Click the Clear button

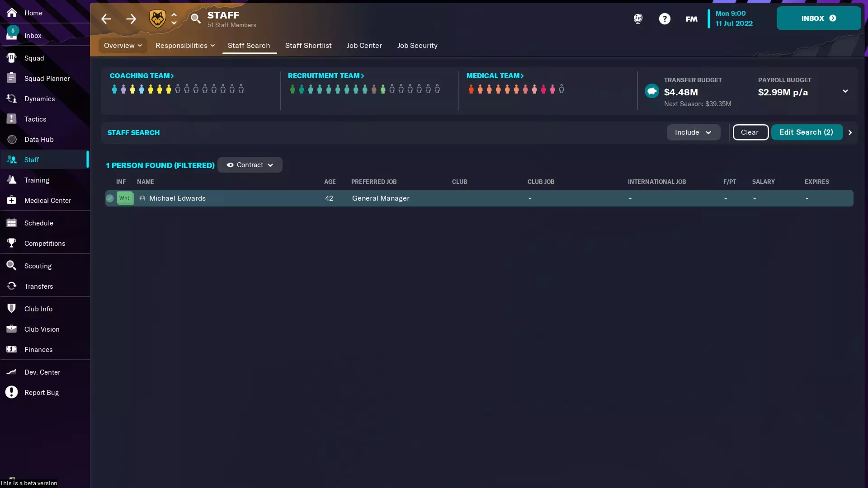750,132
